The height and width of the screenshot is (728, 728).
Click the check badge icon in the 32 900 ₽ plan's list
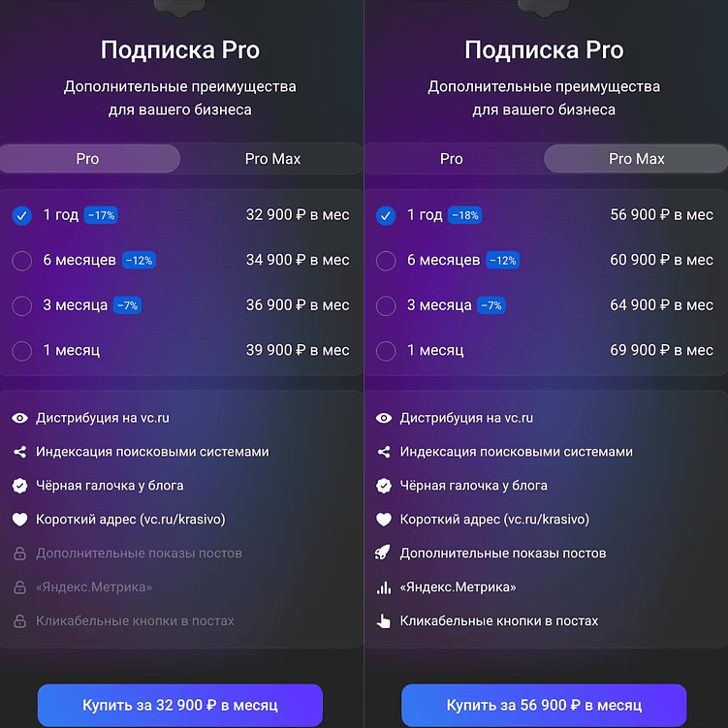(x=19, y=486)
